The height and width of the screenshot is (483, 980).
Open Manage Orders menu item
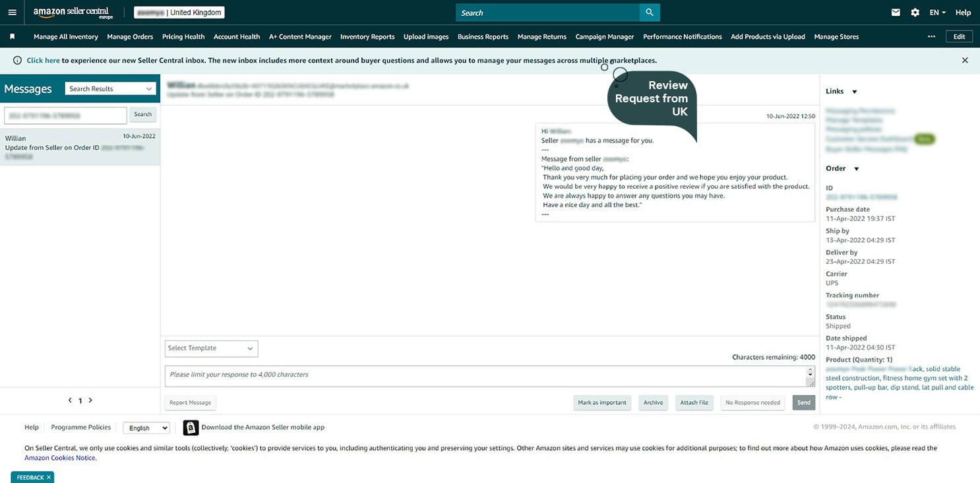pyautogui.click(x=130, y=37)
